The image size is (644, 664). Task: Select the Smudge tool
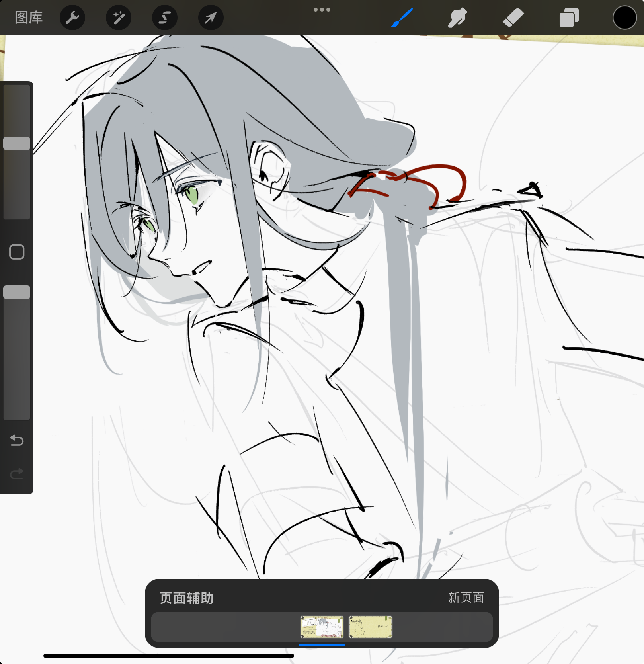click(x=457, y=18)
